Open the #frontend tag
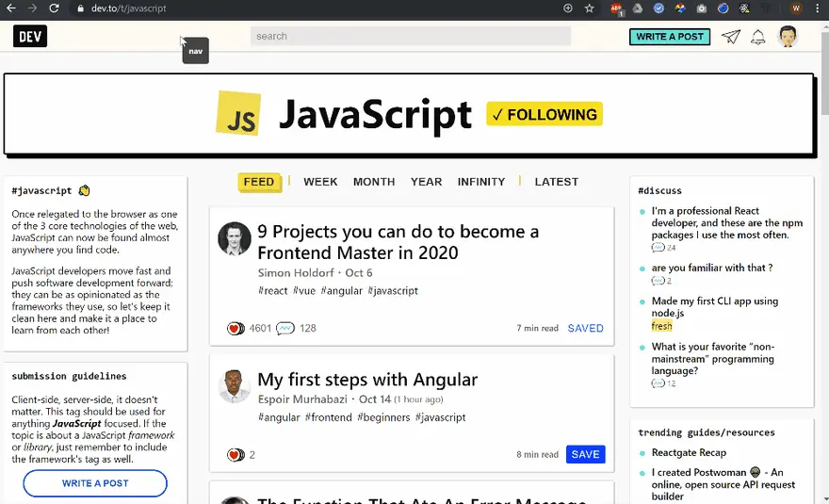This screenshot has height=504, width=829. click(328, 417)
